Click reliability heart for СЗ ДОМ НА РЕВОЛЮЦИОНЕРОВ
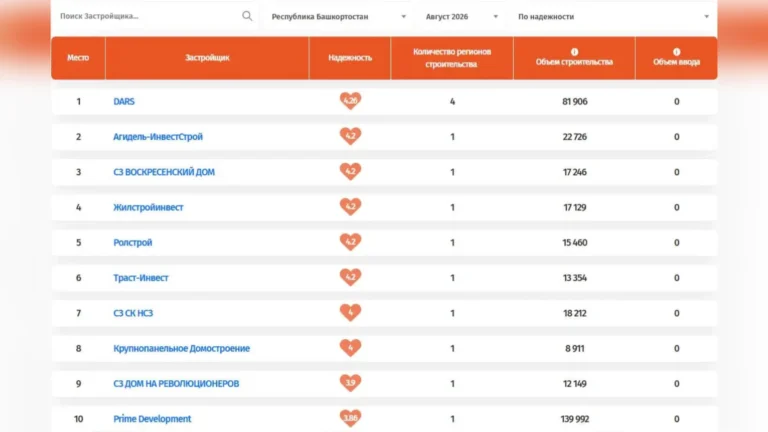The height and width of the screenshot is (432, 768). click(x=350, y=383)
